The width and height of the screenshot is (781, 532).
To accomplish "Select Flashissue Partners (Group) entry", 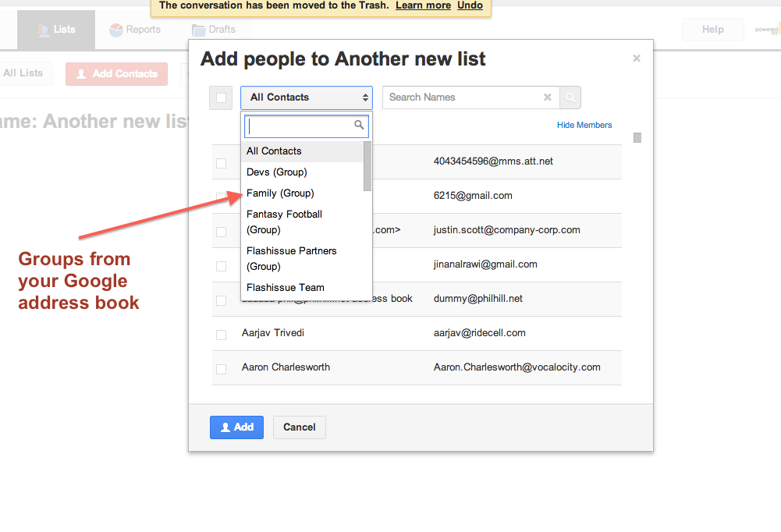I will (x=291, y=258).
